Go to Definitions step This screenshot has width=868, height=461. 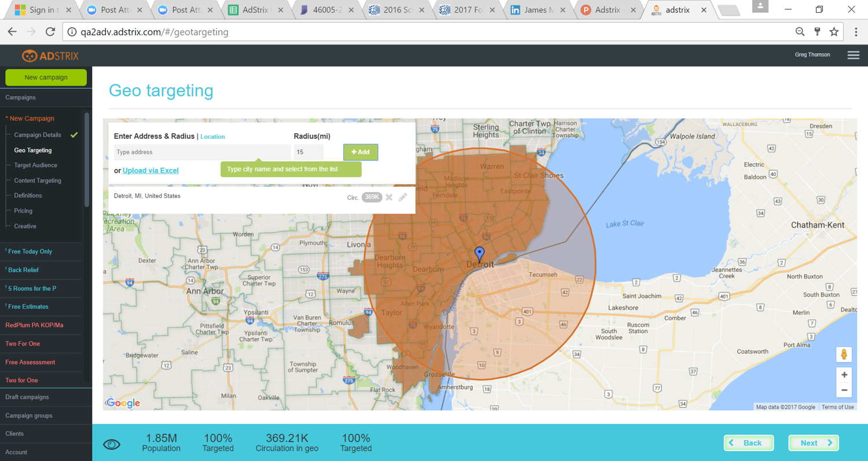coord(28,196)
